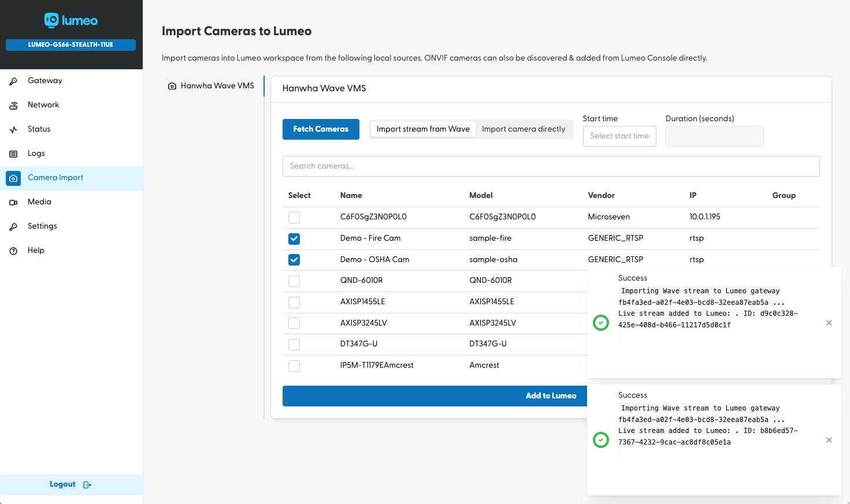Tick the AXISP1455LE camera checkbox
The image size is (850, 504).
coord(294,302)
